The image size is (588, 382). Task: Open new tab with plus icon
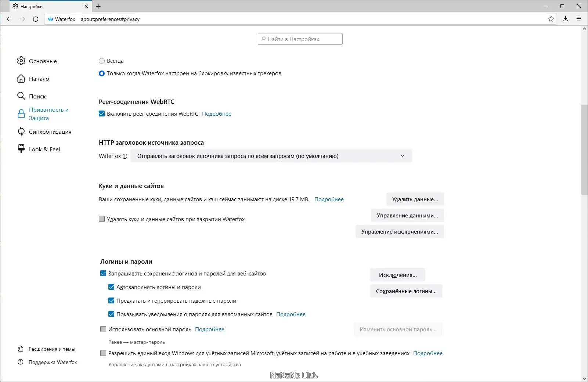coord(98,7)
